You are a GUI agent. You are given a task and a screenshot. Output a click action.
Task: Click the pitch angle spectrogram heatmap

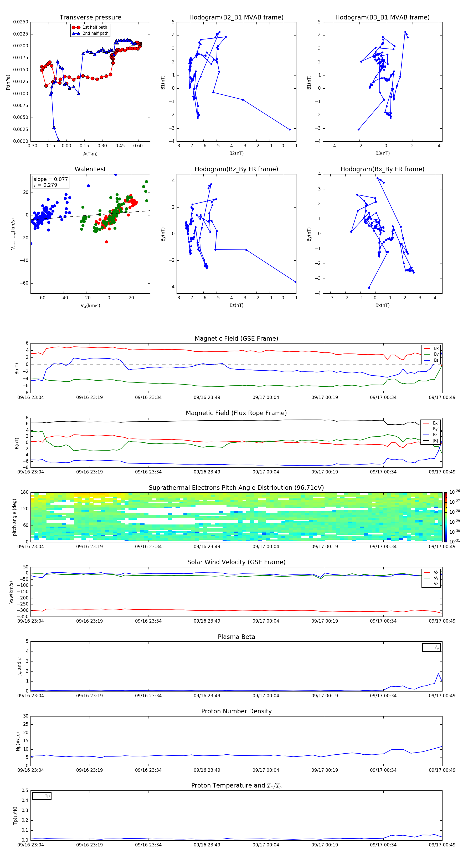point(236,517)
